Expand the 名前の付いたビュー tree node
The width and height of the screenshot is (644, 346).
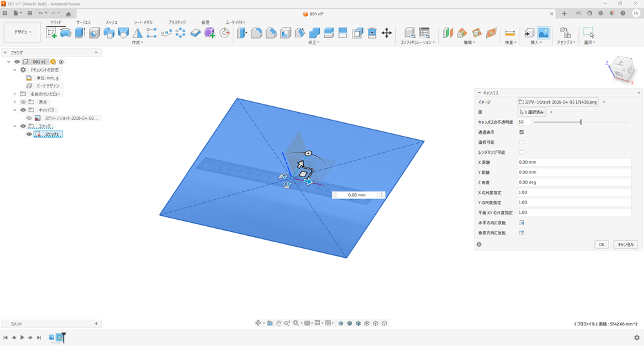15,94
